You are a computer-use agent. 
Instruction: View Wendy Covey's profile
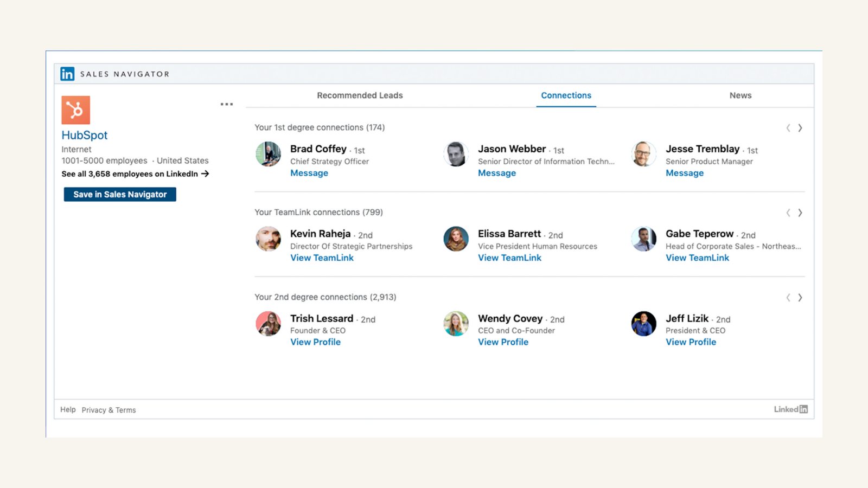tap(503, 342)
